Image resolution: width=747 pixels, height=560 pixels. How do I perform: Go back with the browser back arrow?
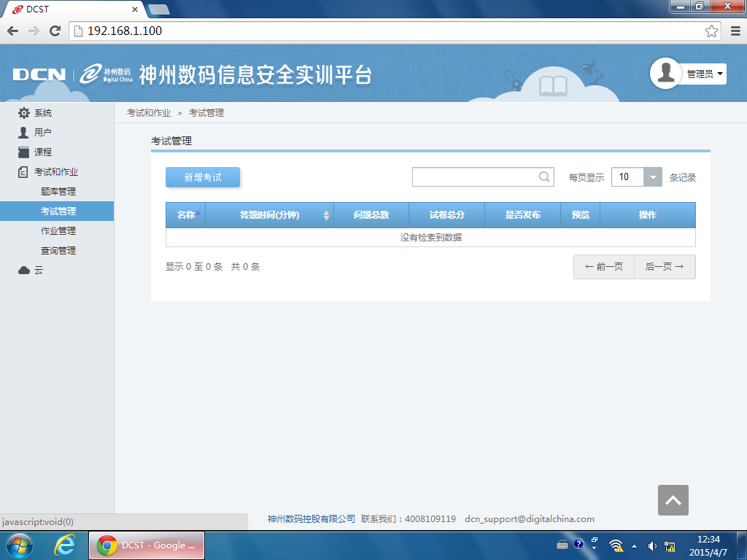tap(13, 31)
